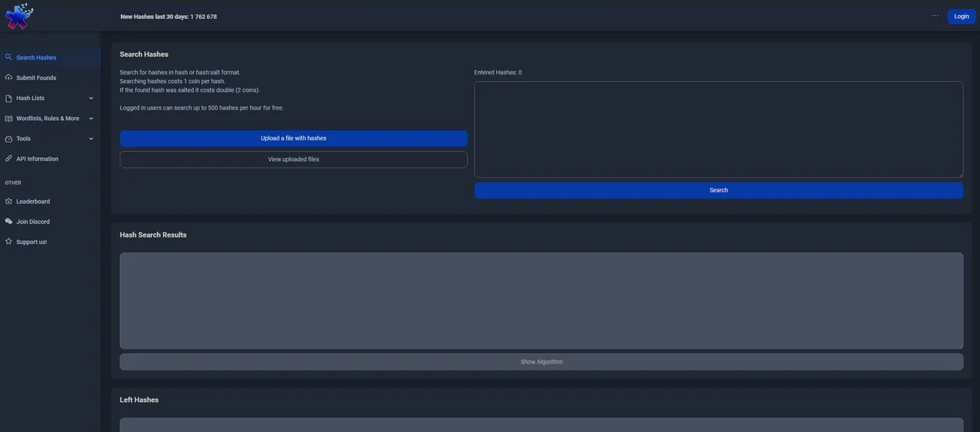Click the Leaderboard badge icon

pyautogui.click(x=8, y=201)
